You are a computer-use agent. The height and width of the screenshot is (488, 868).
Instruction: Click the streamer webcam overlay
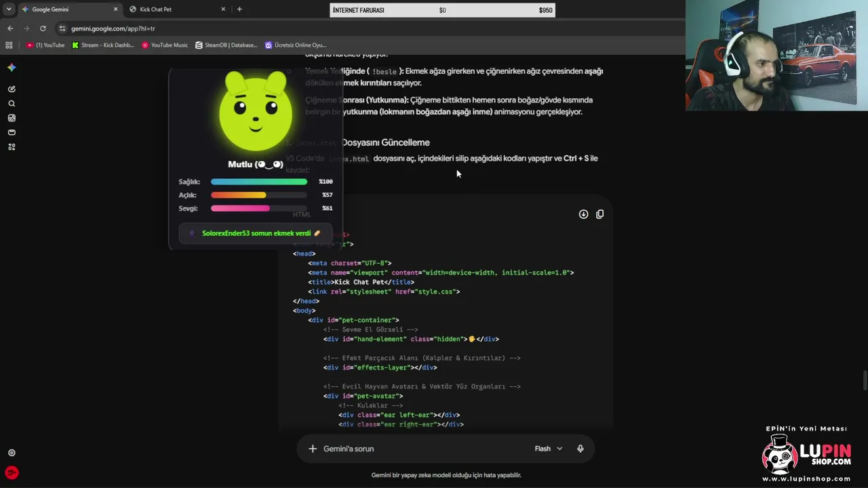point(776,55)
